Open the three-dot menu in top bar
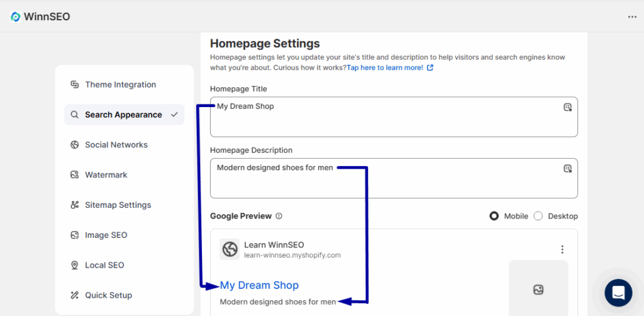The height and width of the screenshot is (316, 644). tap(632, 17)
